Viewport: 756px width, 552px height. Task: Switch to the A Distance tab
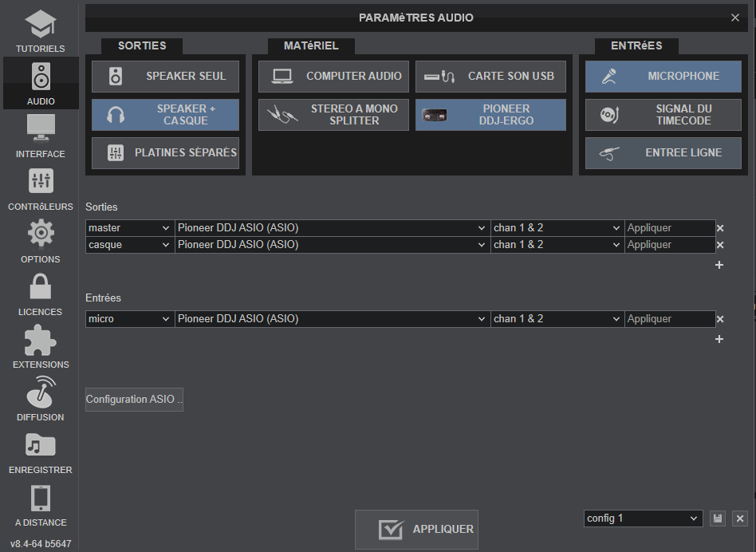pyautogui.click(x=40, y=504)
